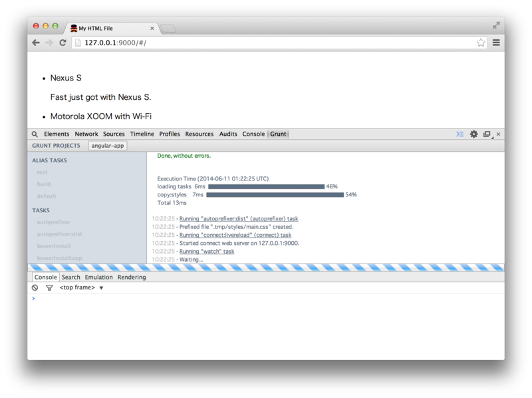Close the My HTML File tab
Screen dimensions: 532x398
point(152,29)
